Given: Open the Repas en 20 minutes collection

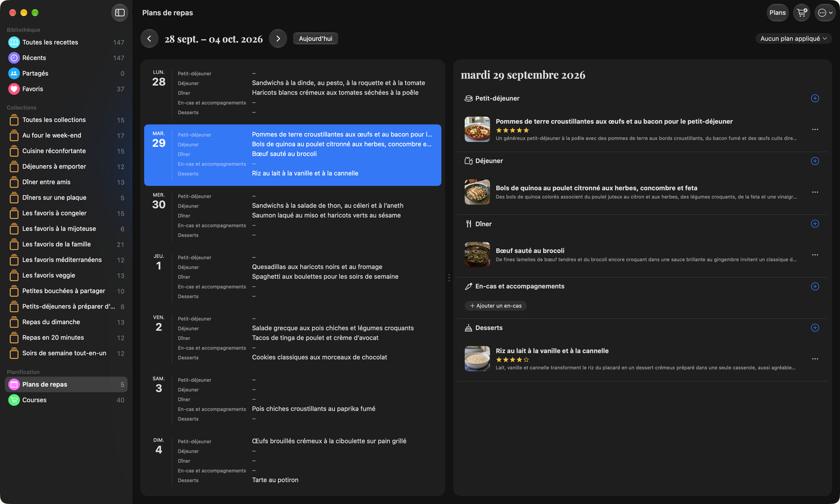Looking at the screenshot, I should tap(66, 338).
